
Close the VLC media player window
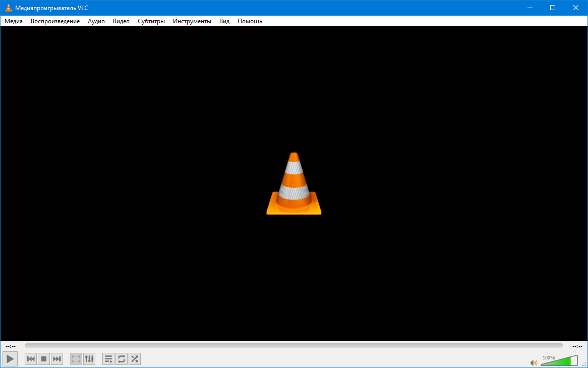click(575, 8)
